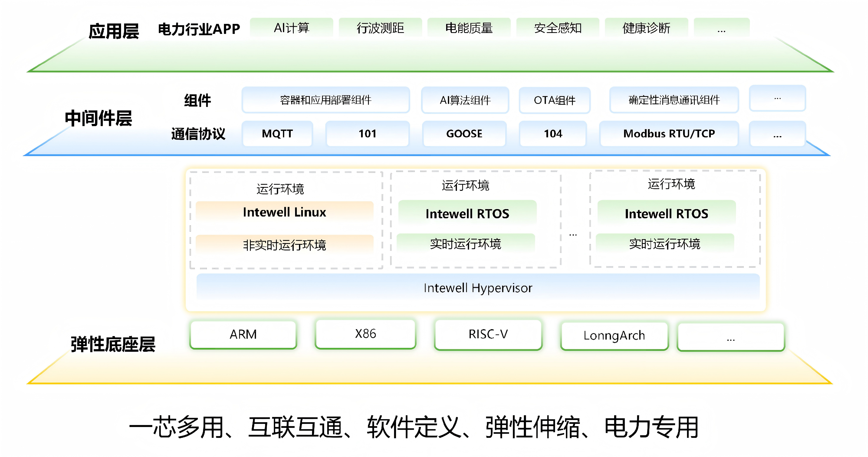Click the 104 protocol box
Viewport: 868px width, 457px height.
pyautogui.click(x=553, y=134)
